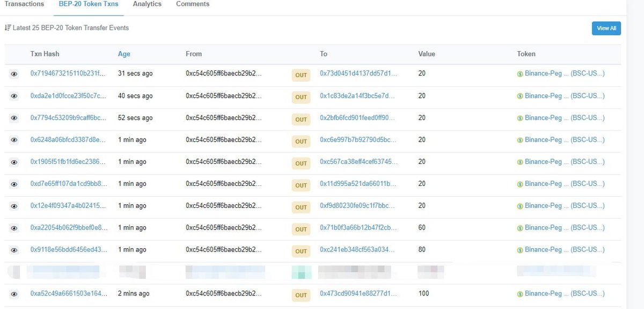The height and width of the screenshot is (309, 644).
Task: Open txn hash 0x7794c53209b9caff6bc
Action: point(69,118)
